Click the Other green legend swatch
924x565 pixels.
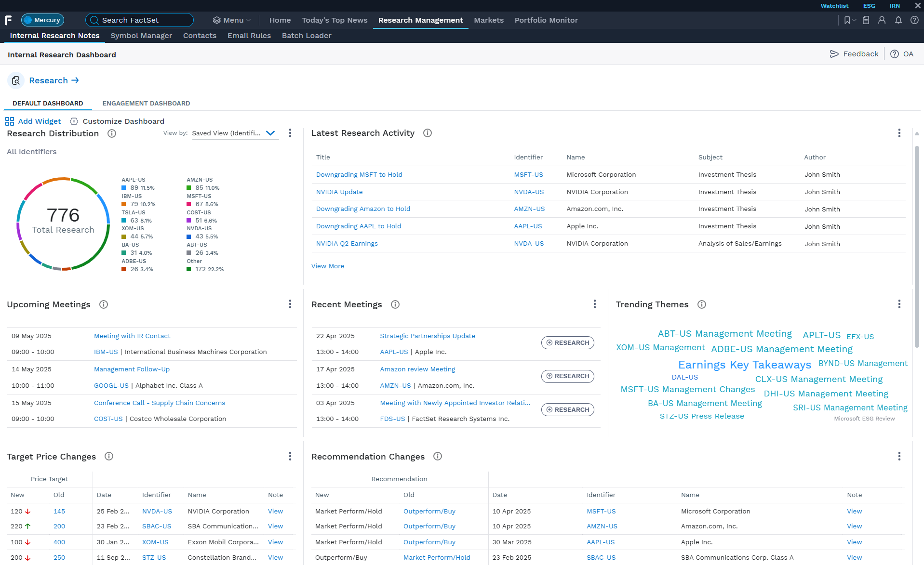coord(189,269)
